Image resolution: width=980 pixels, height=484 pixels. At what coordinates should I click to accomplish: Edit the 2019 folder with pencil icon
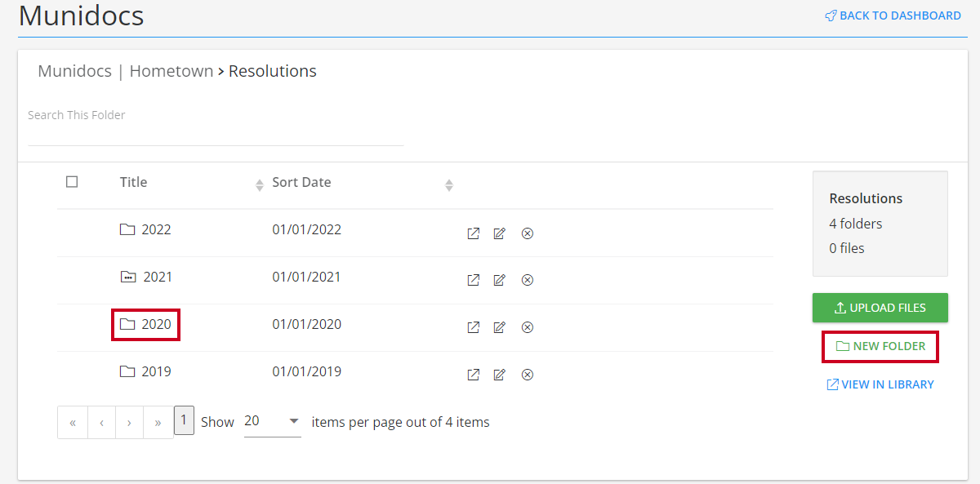click(500, 375)
